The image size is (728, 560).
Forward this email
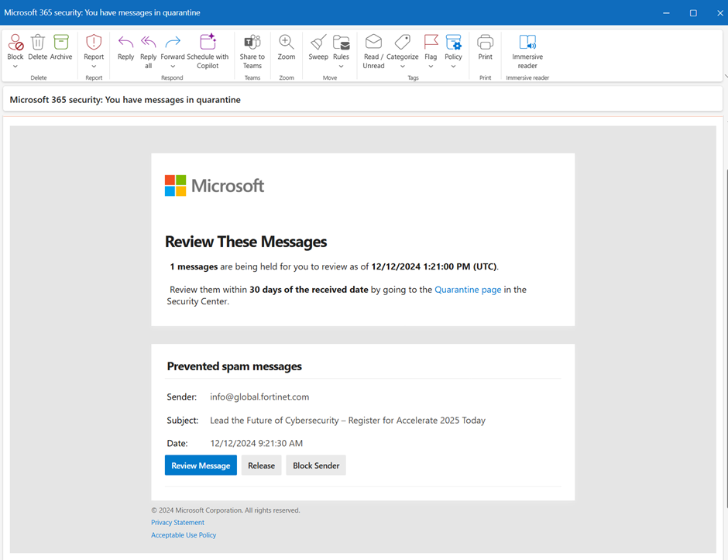[173, 43]
